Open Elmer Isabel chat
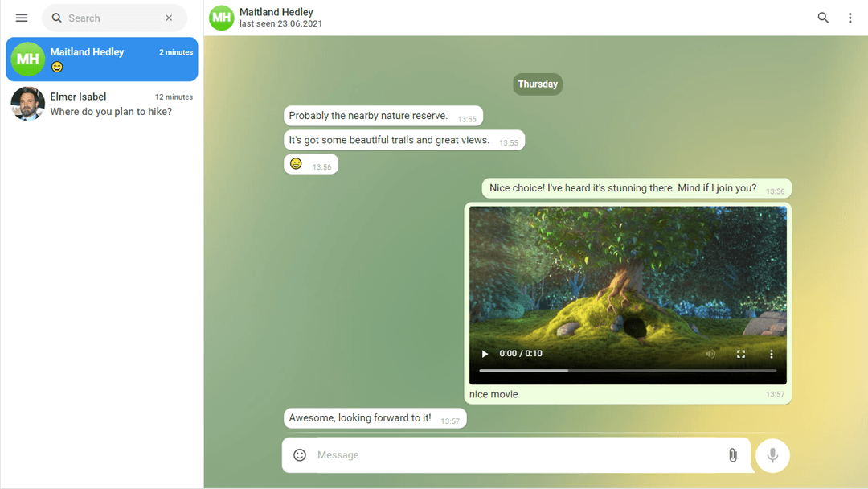This screenshot has width=868, height=489. coord(102,104)
